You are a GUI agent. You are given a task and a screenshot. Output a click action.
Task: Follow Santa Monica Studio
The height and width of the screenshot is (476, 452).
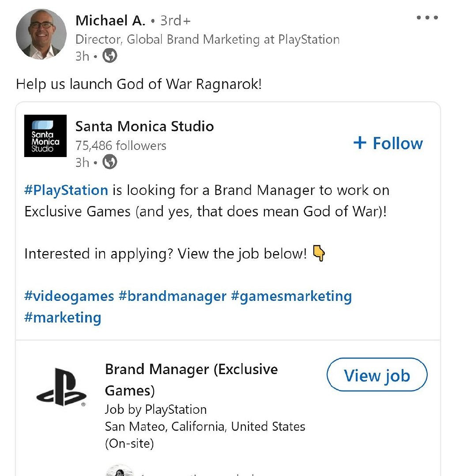tap(388, 143)
